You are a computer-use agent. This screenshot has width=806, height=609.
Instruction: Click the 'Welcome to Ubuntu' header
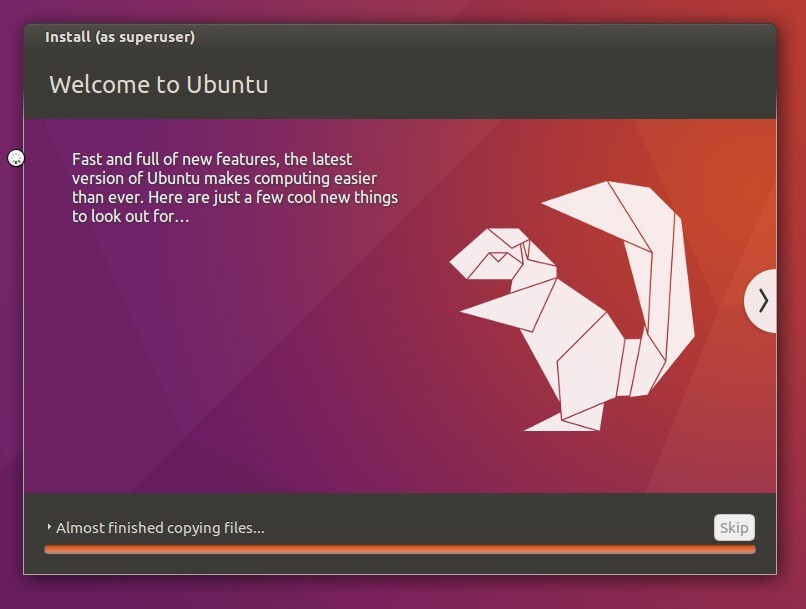tap(160, 85)
